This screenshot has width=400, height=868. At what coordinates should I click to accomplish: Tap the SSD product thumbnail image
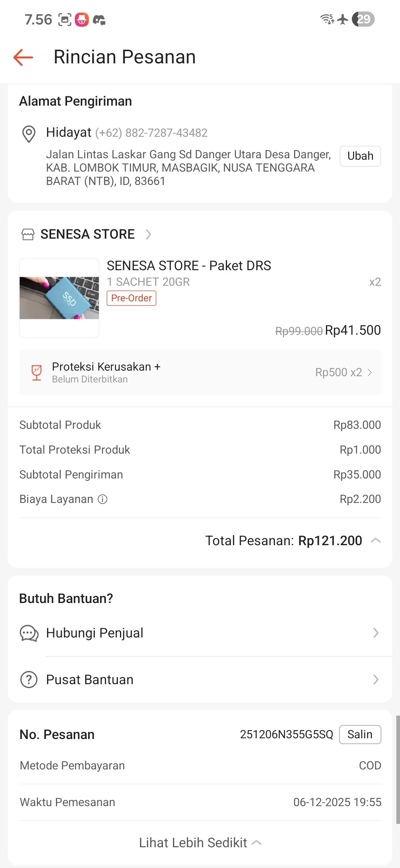click(59, 298)
